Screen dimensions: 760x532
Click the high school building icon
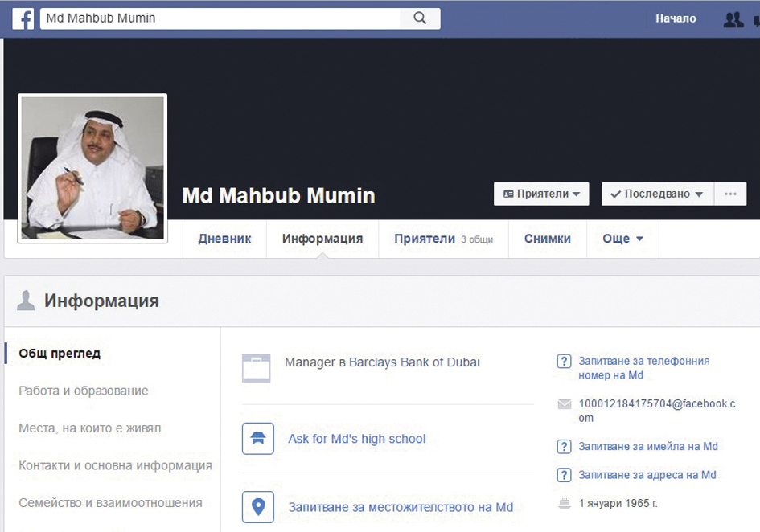point(258,439)
